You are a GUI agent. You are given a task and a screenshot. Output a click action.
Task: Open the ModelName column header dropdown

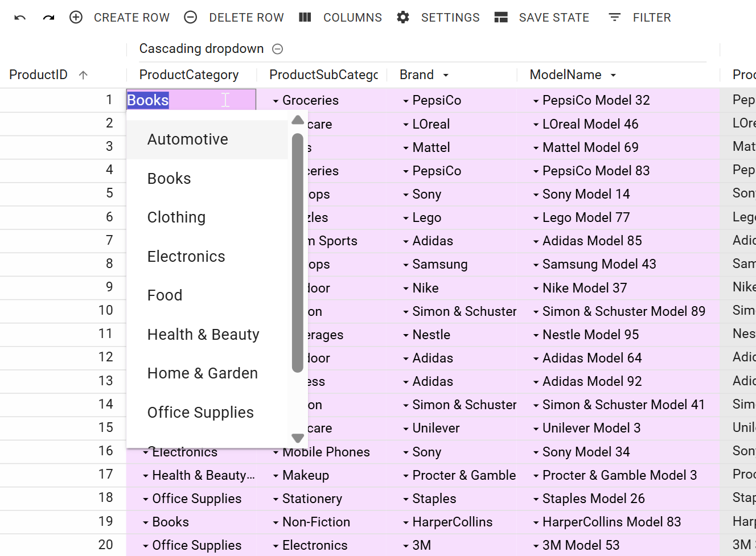coord(613,75)
